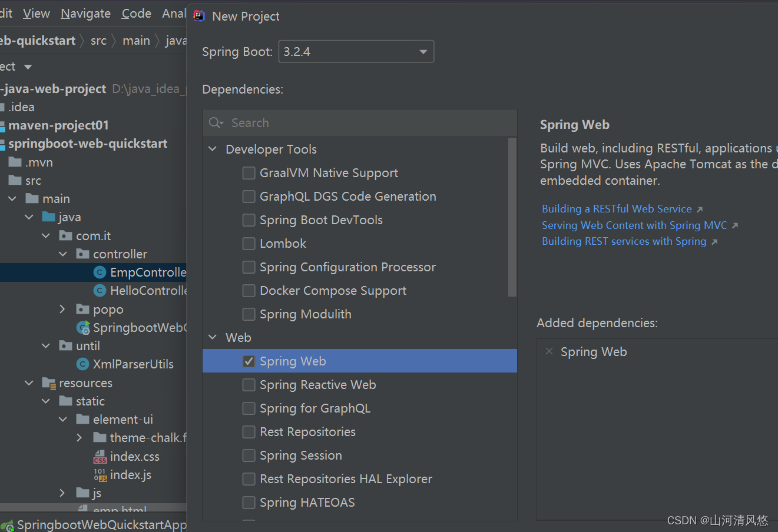
Task: Uncheck the Spring Web checkbox
Action: pos(249,361)
